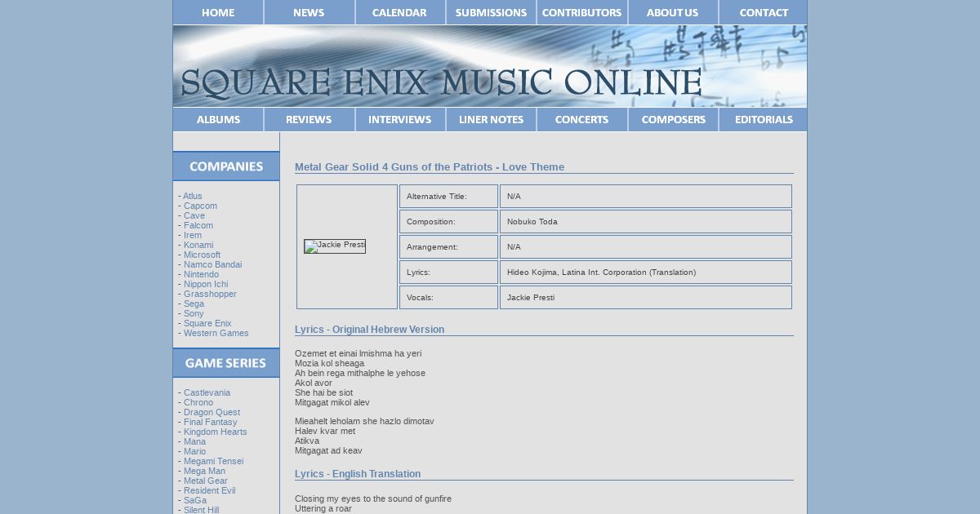The image size is (980, 514).
Task: Browse the Dragon Quest series
Action: pyautogui.click(x=212, y=412)
